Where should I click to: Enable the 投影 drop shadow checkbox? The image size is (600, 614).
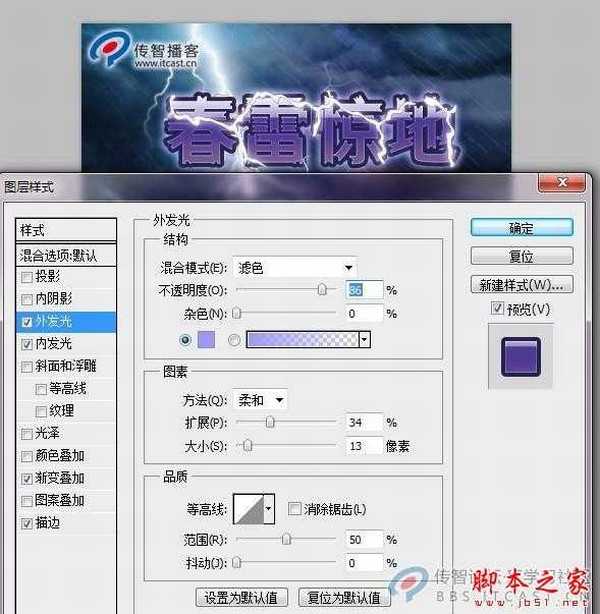27,276
